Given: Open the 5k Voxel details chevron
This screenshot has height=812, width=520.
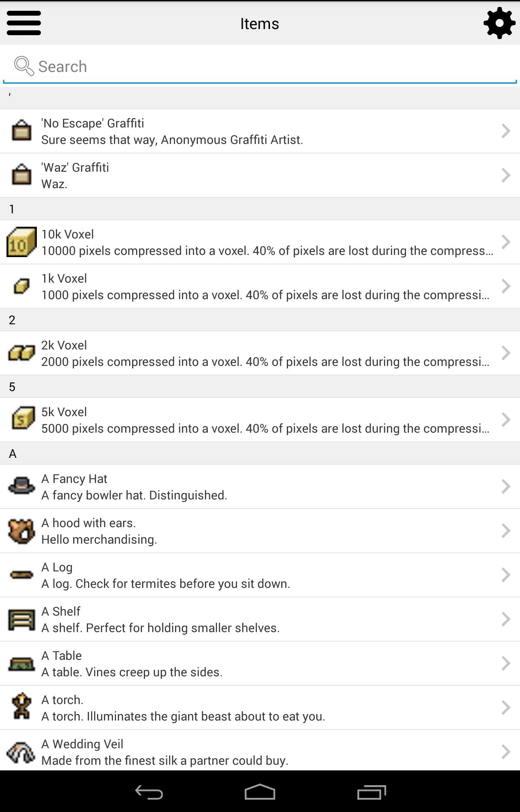Looking at the screenshot, I should pyautogui.click(x=506, y=419).
